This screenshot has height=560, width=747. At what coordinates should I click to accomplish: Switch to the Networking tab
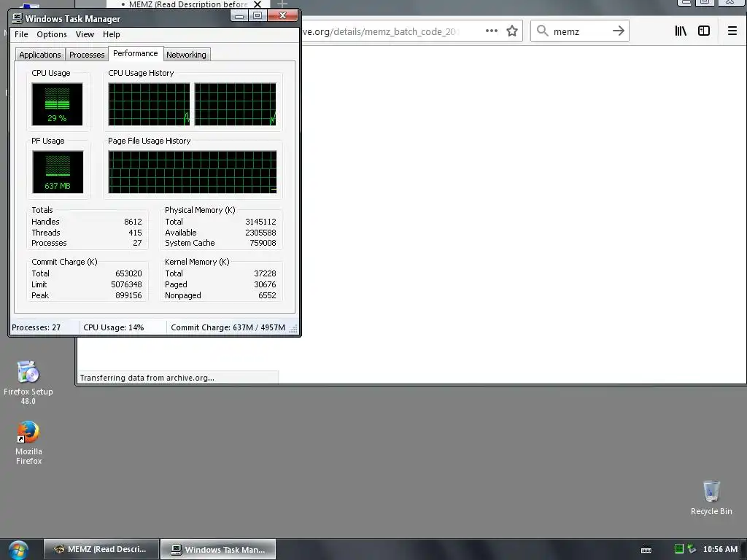click(x=186, y=54)
